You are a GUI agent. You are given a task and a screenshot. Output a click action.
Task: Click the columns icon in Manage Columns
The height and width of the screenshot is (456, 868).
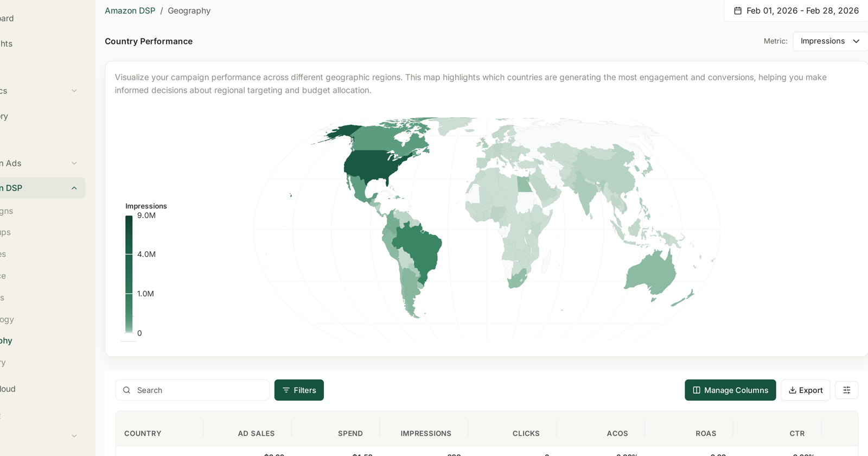click(697, 390)
